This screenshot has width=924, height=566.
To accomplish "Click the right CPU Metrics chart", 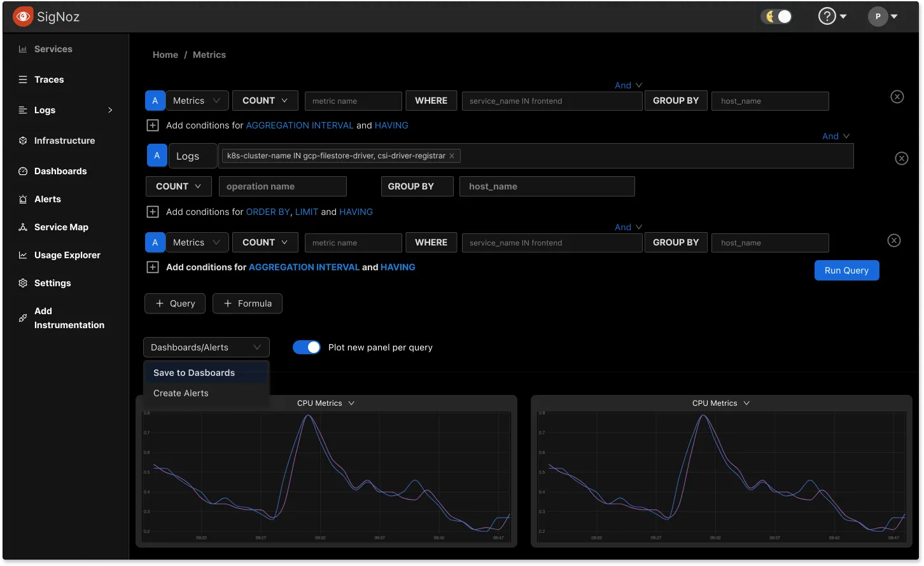I will point(722,477).
